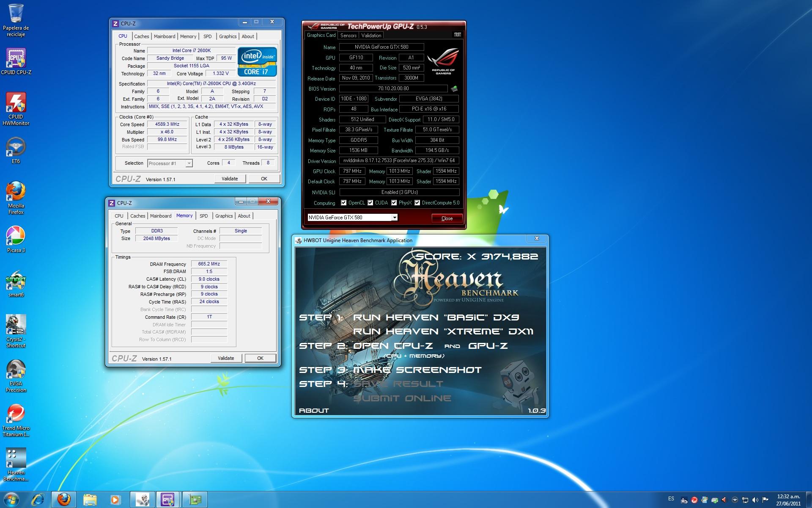Click RUN HEAVEN "BASIC" DX9

[436, 317]
